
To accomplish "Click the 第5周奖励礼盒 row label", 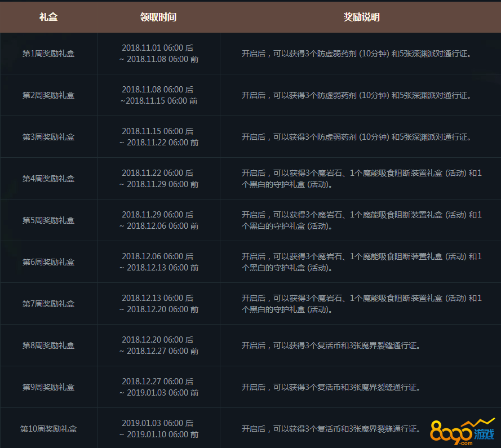I will tap(48, 220).
